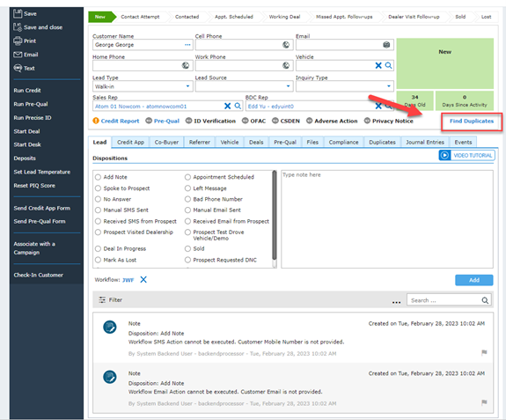The image size is (506, 420).
Task: Click the Cell Phone globe icon
Action: click(x=286, y=45)
